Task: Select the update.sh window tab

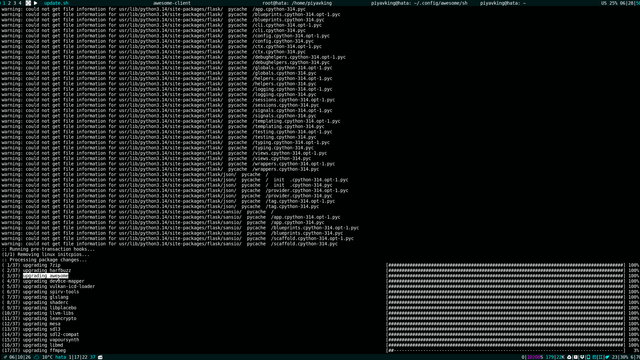Action: coord(56,3)
